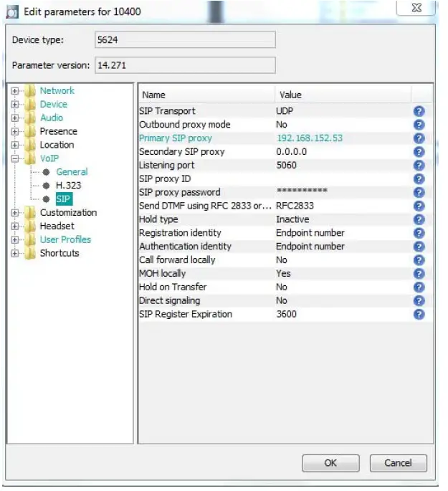Click help icon for MOH locally

(419, 274)
